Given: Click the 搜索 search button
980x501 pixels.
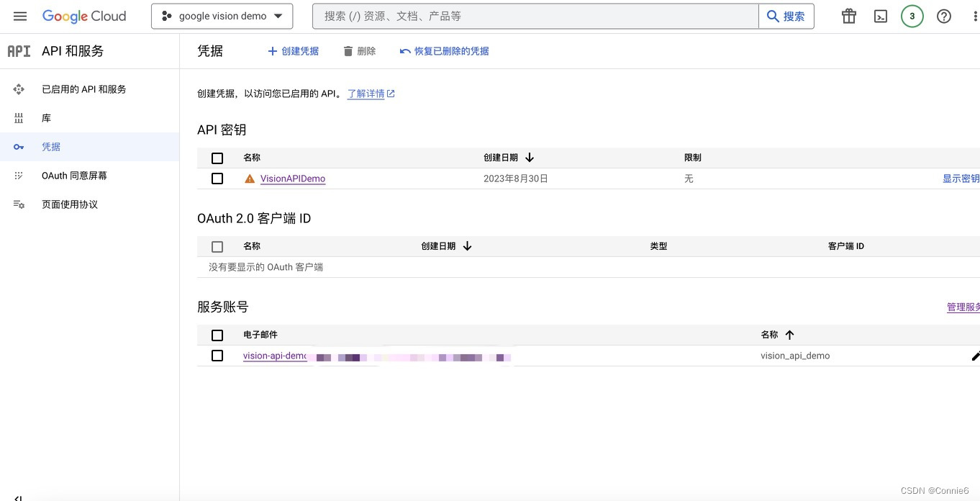Looking at the screenshot, I should coord(786,16).
